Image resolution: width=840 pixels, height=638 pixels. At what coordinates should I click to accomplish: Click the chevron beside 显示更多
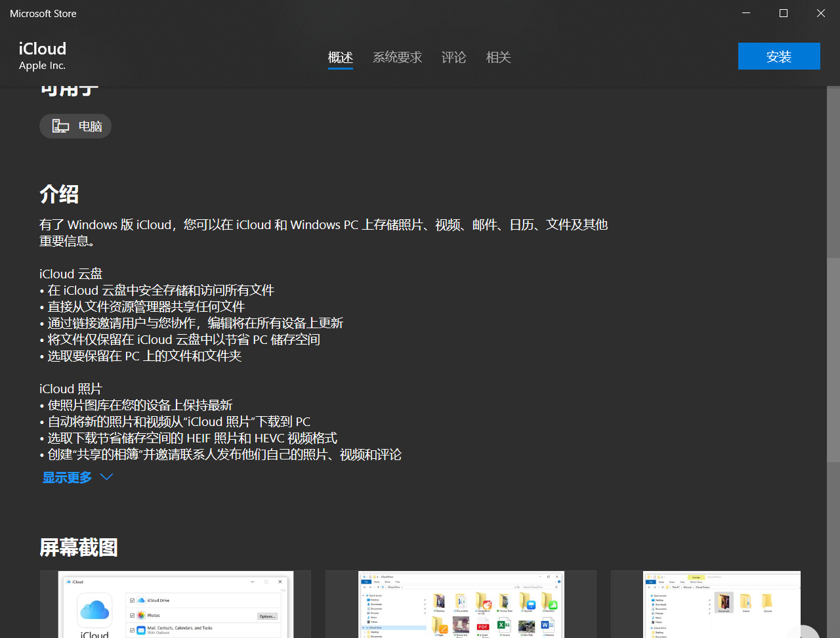pos(106,477)
